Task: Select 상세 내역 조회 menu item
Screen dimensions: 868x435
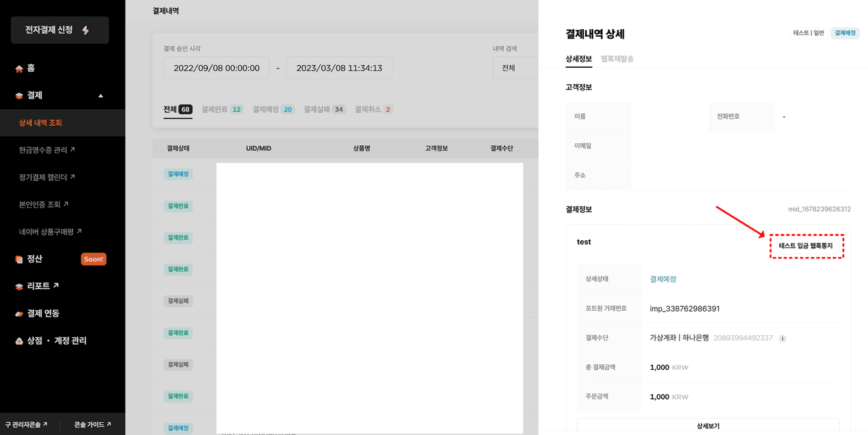Action: click(41, 123)
